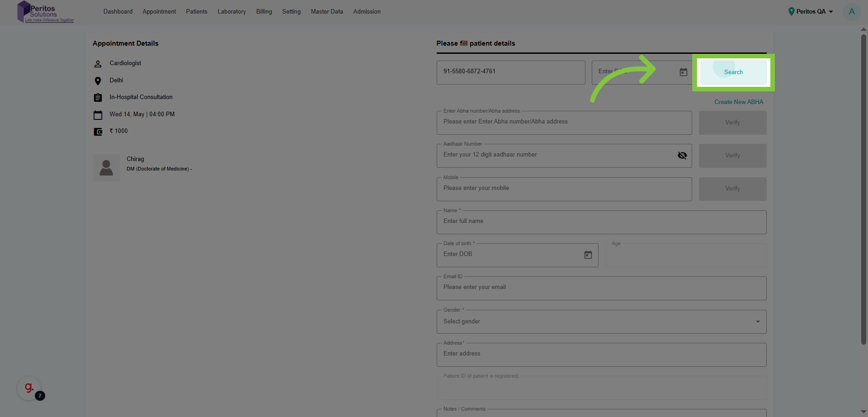Open the Peritos QA location dropdown
Viewport: 868px width, 417px height.
click(811, 12)
